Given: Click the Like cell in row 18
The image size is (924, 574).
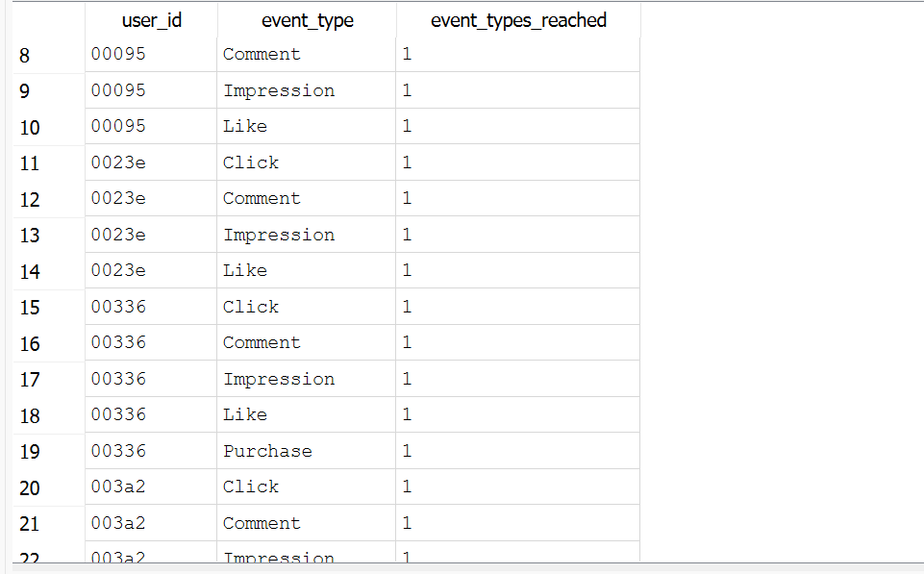Looking at the screenshot, I should tap(245, 414).
